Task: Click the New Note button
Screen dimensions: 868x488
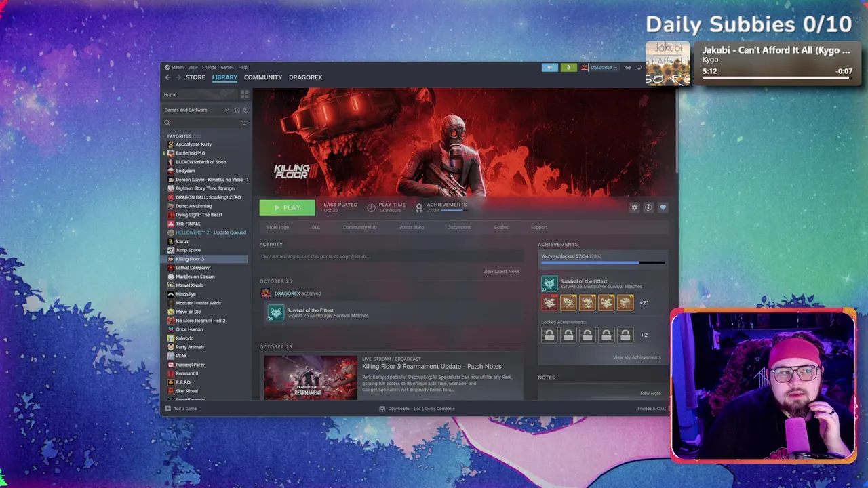Action: pyautogui.click(x=650, y=393)
